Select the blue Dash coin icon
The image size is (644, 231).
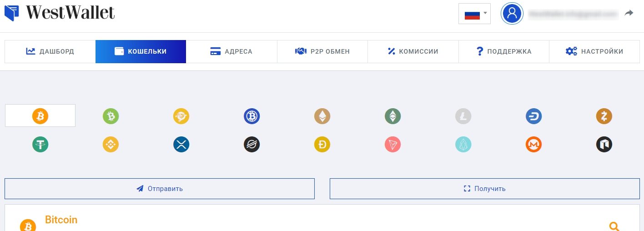533,116
